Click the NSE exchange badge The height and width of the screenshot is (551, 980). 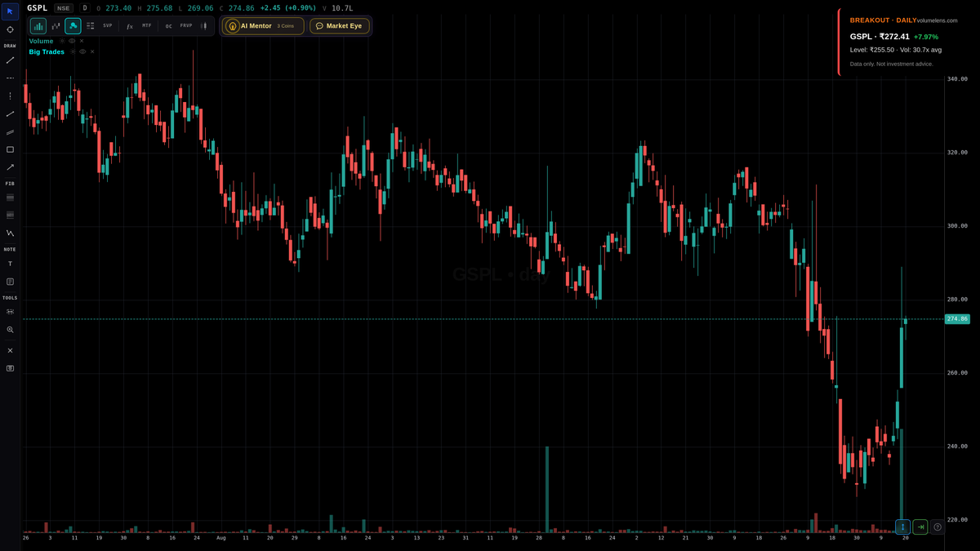(x=63, y=7)
